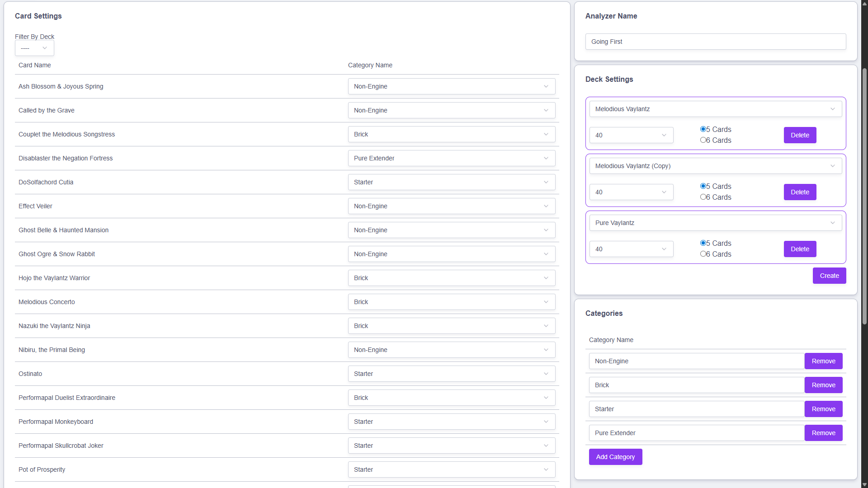The width and height of the screenshot is (868, 488).
Task: Delete the Melodious Vaylantz deck
Action: 800,135
